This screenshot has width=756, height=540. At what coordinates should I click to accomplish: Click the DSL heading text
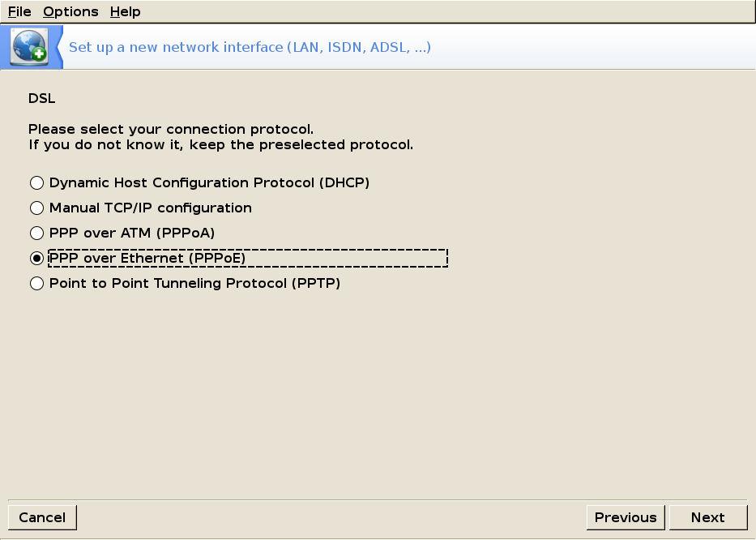click(42, 98)
